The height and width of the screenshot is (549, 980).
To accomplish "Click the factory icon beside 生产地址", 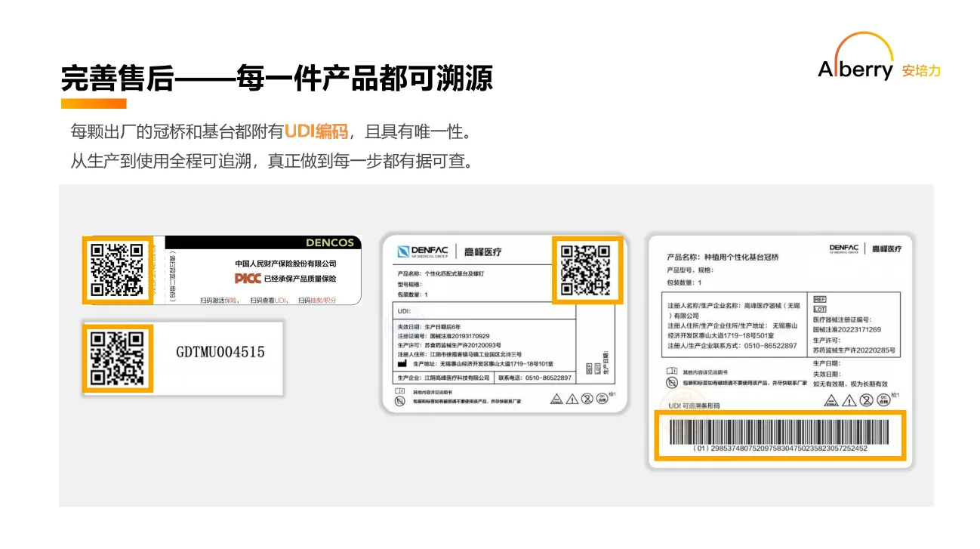I will [402, 364].
